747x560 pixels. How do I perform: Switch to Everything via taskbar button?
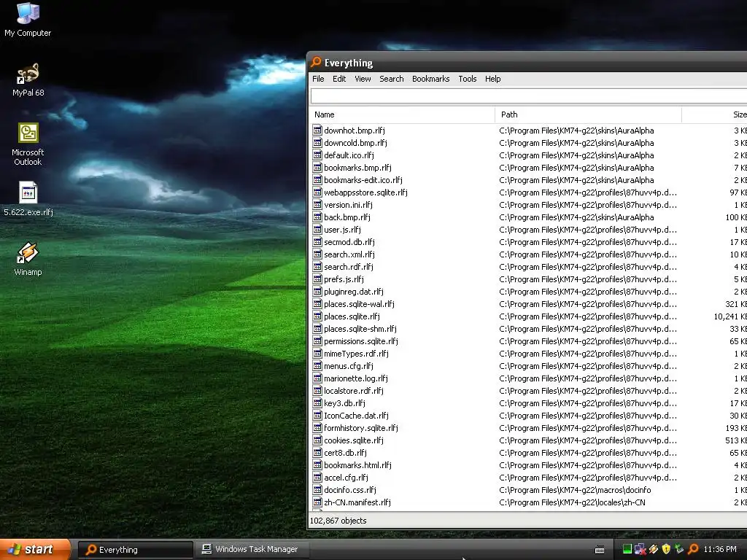coord(136,550)
